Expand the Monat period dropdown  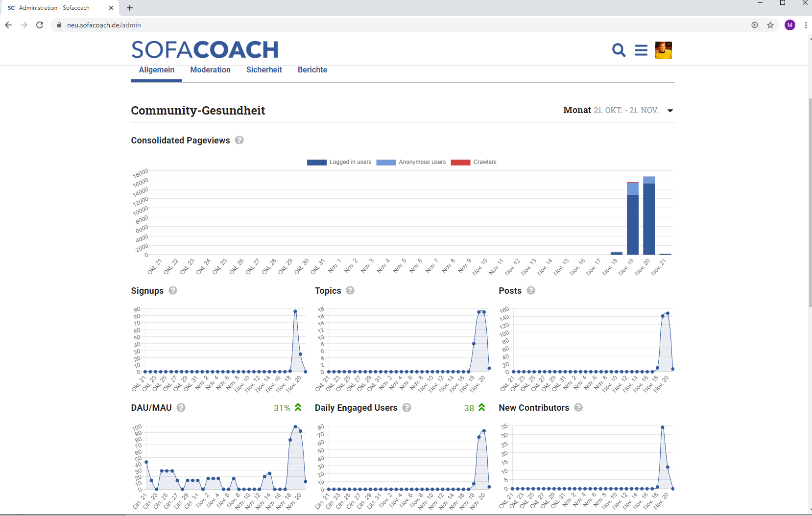tap(670, 111)
